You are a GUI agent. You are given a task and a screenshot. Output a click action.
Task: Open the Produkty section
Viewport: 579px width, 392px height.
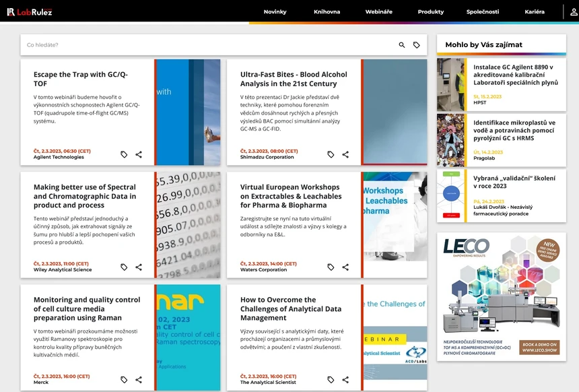430,11
